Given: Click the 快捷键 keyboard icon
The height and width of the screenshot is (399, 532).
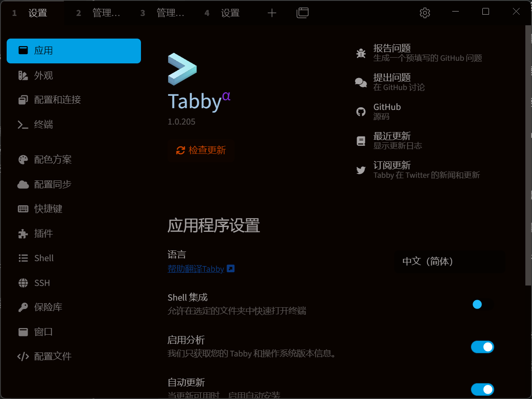Looking at the screenshot, I should pyautogui.click(x=23, y=209).
